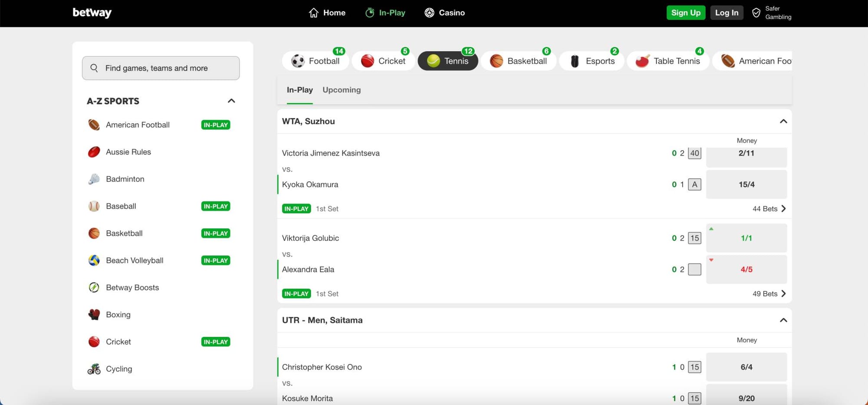This screenshot has height=405, width=868.
Task: Select Football sport filter chip
Action: 316,61
